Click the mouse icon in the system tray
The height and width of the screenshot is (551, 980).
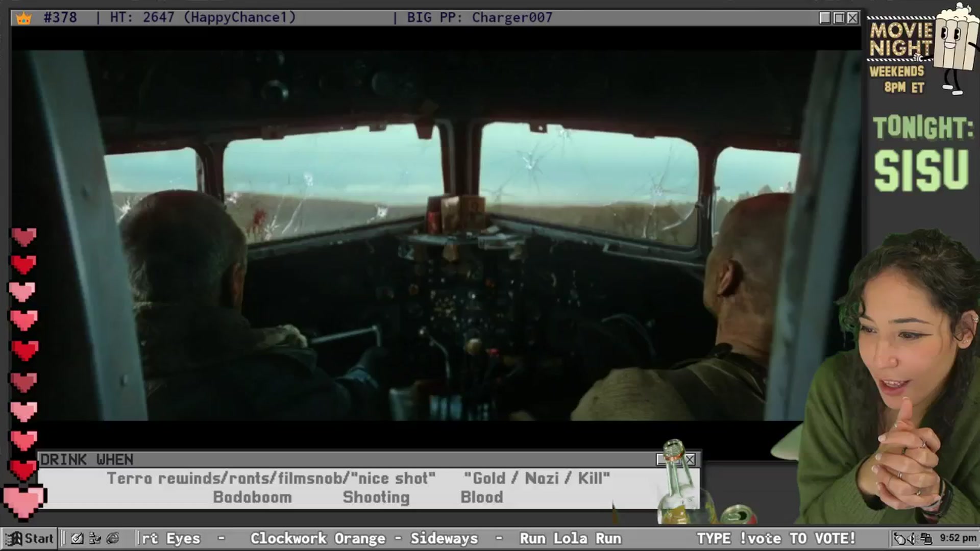pos(900,538)
